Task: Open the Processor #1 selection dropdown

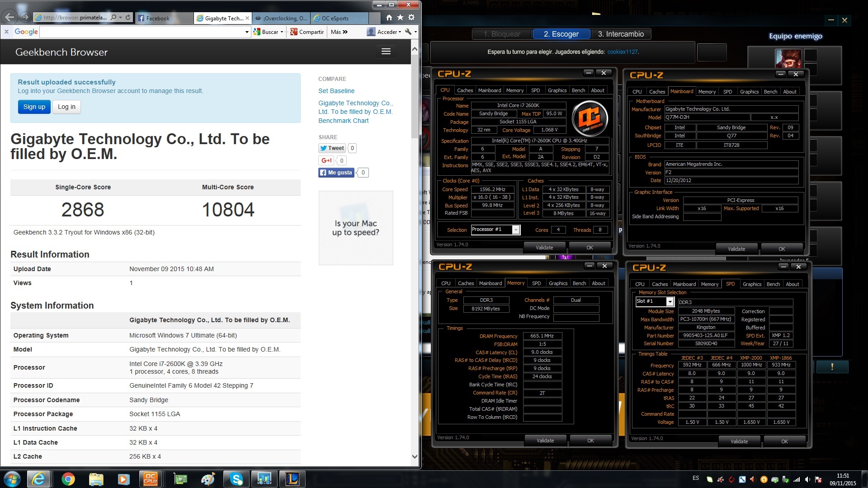Action: (515, 230)
